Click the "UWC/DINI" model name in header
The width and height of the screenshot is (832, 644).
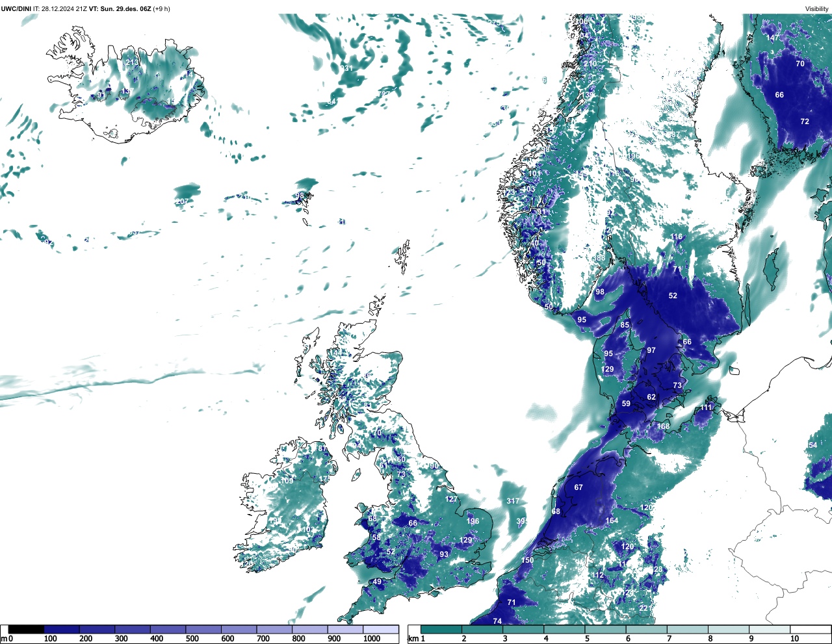coord(16,8)
